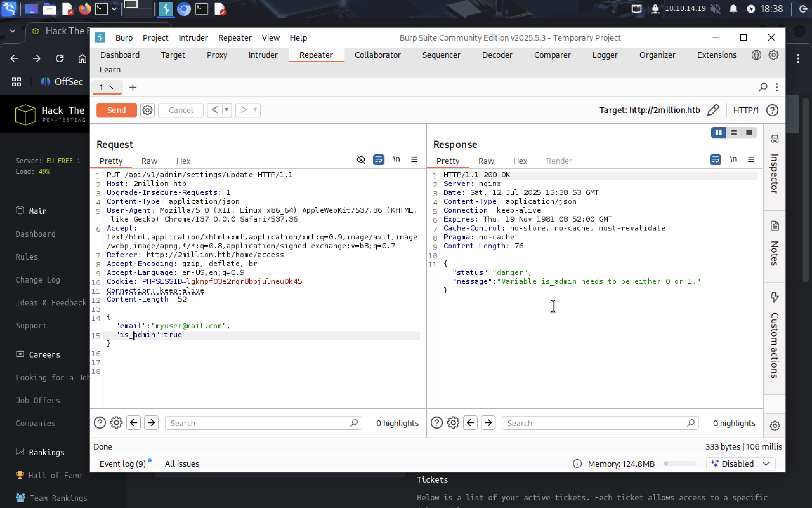Open Response panel hamburger menu
The width and height of the screenshot is (812, 508).
point(751,159)
